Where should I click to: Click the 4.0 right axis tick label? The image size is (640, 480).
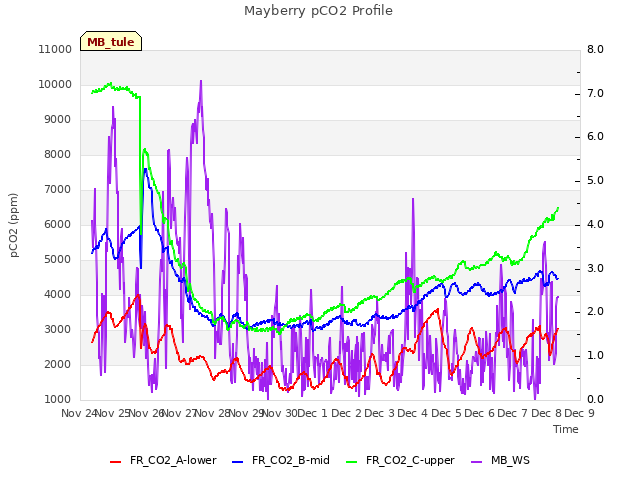tap(595, 224)
